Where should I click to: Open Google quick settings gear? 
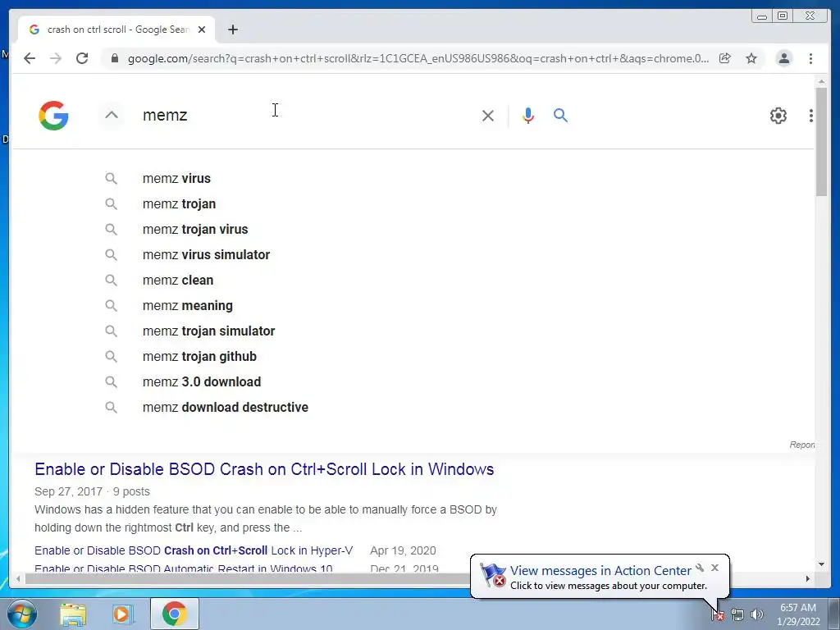point(778,115)
